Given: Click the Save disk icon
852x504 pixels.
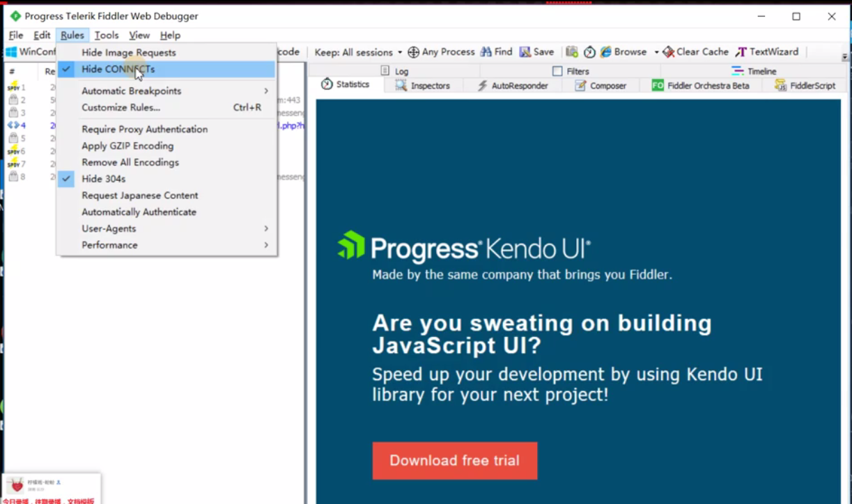Looking at the screenshot, I should pos(525,52).
